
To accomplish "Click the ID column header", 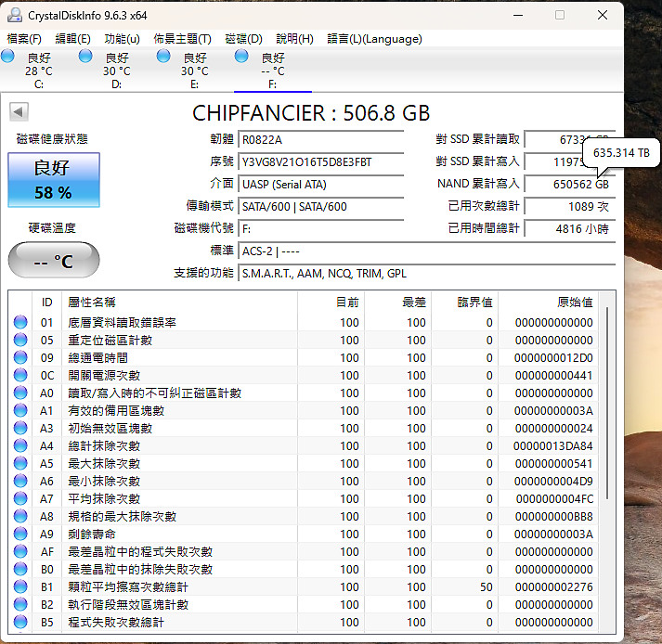I will pyautogui.click(x=46, y=303).
